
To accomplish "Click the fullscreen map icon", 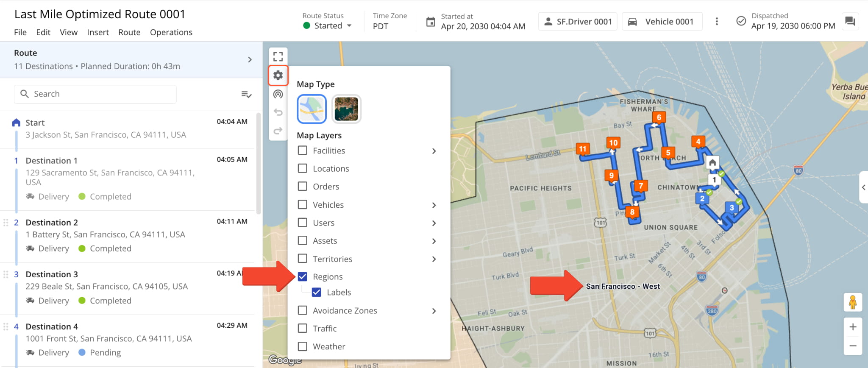I will click(x=278, y=56).
